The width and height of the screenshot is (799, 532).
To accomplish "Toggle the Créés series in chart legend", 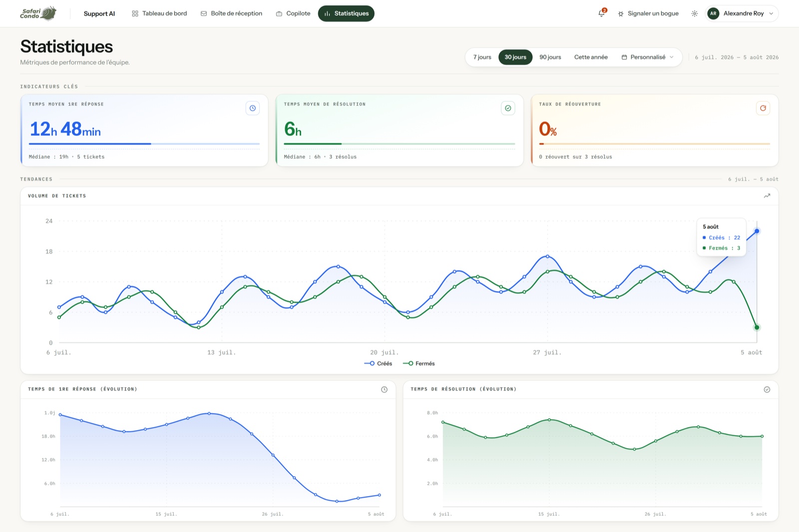I will click(x=379, y=363).
